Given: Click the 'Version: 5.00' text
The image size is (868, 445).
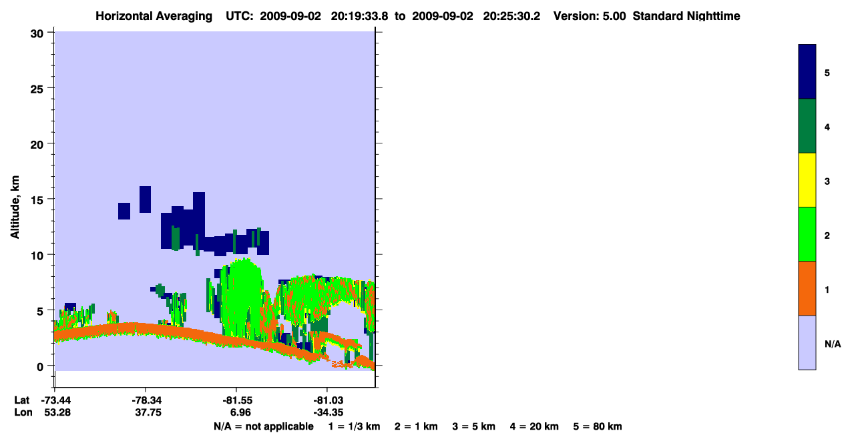Looking at the screenshot, I should point(589,16).
